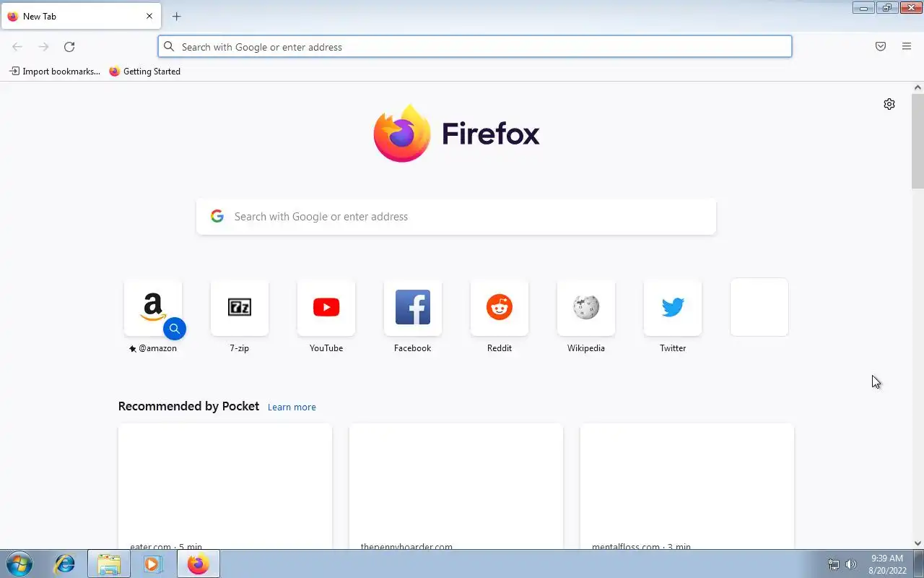The height and width of the screenshot is (578, 924).
Task: Click the network tray icon
Action: tap(834, 564)
